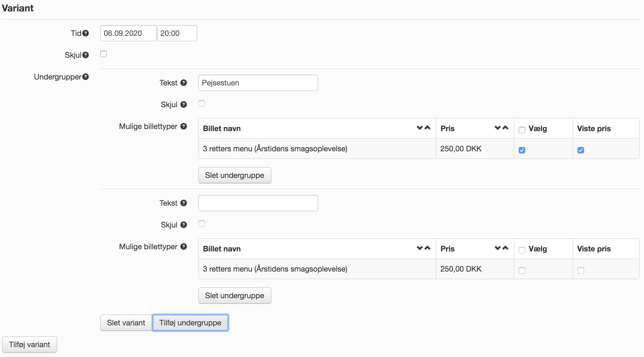Toggle the variant-level Skjul checkbox
This screenshot has height=357, width=644.
click(104, 54)
